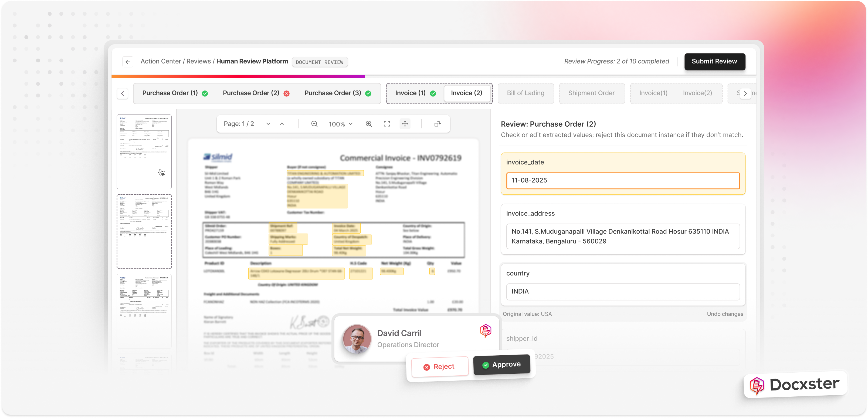Select the Bill of Lading tab
The image size is (868, 418).
[x=525, y=93]
